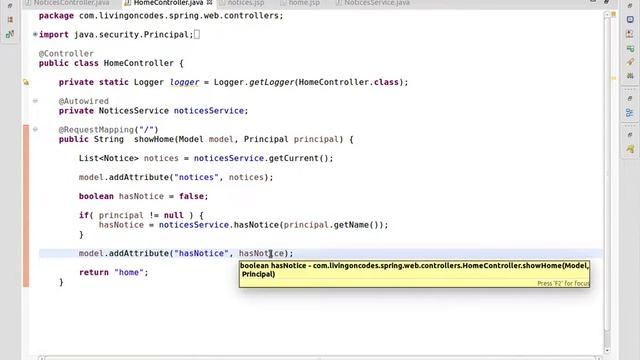Click the showHome method name
640x360 pixels.
(154, 139)
